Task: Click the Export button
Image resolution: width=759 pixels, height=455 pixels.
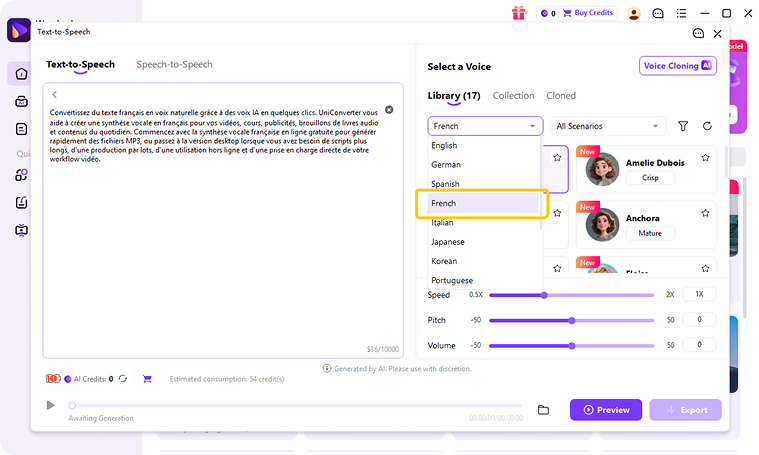Action: 685,410
